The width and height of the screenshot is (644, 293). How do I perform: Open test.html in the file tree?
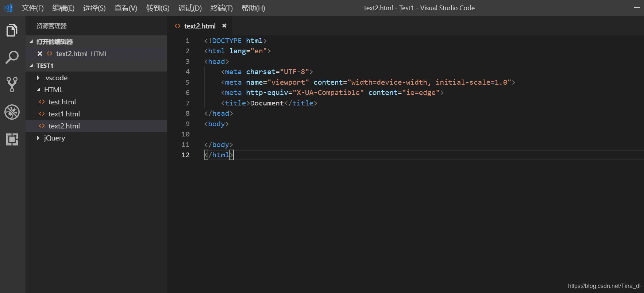point(62,102)
